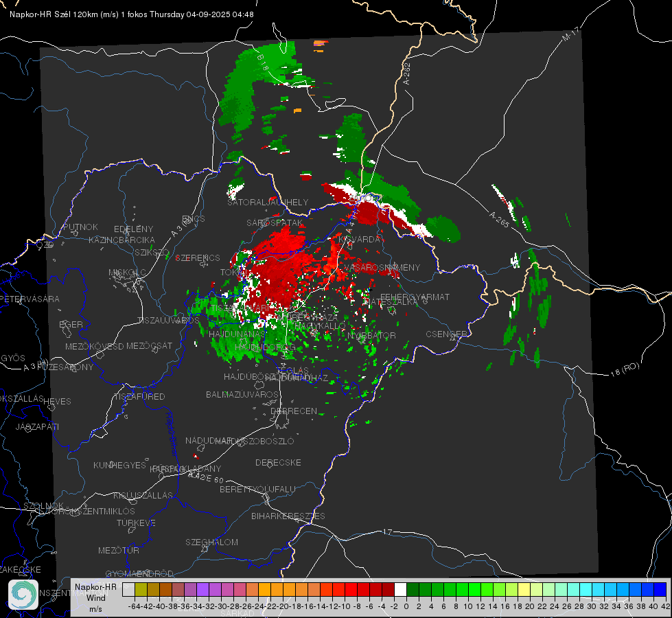The width and height of the screenshot is (672, 618).
Task: Click the MEZŐCSÁT label
Action: point(150,345)
